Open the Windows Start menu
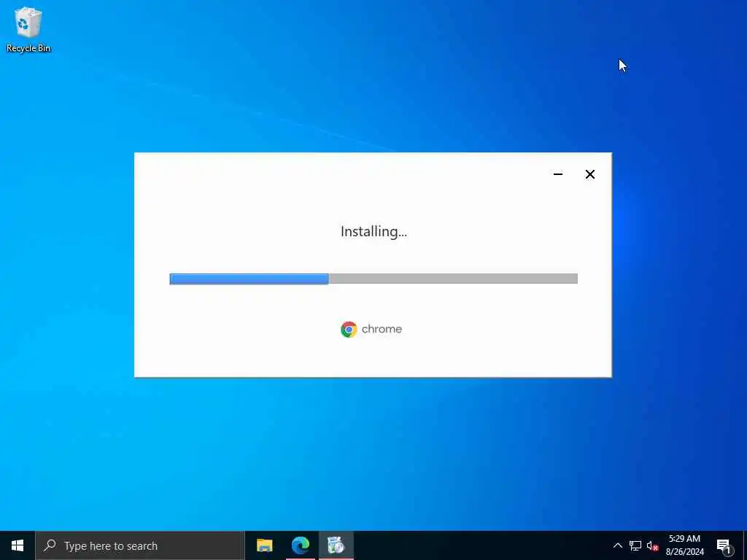This screenshot has height=560, width=747. [x=18, y=545]
